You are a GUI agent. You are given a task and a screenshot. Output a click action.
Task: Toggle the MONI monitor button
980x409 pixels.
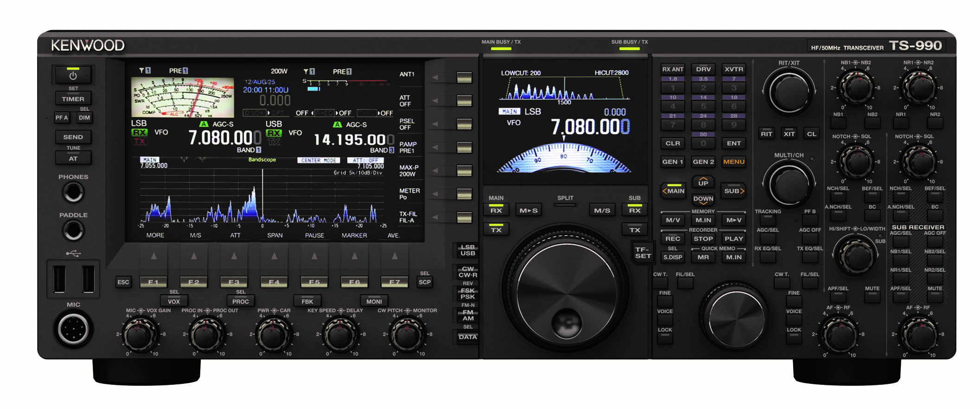(374, 301)
